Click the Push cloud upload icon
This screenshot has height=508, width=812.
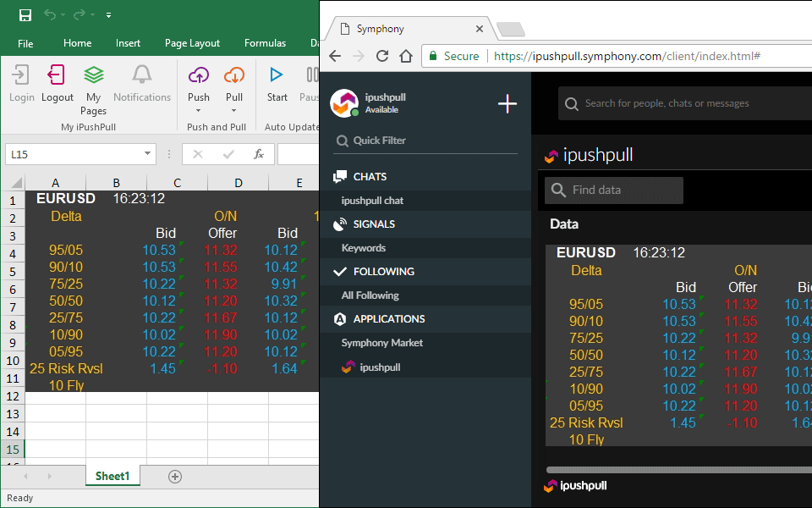tap(198, 75)
